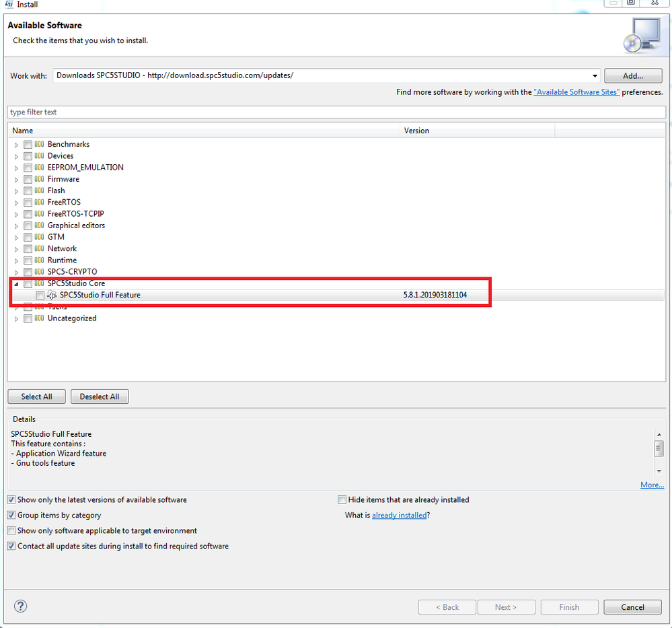Viewport: 672px width, 628px height.
Task: Select the Runtime category label
Action: (x=62, y=260)
